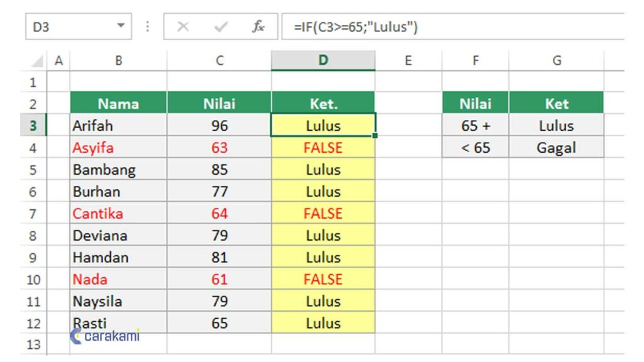Select column D header
Viewport: 644px width, 362px height.
point(323,60)
